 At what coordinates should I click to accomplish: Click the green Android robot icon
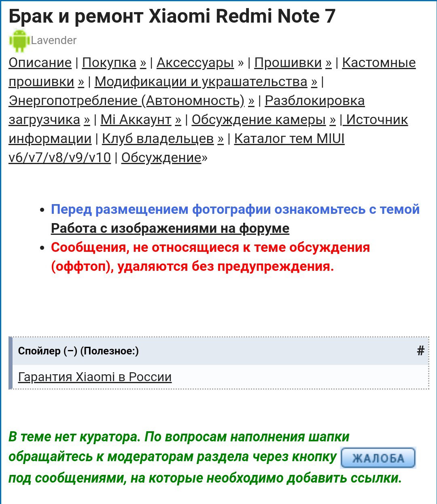[x=19, y=40]
